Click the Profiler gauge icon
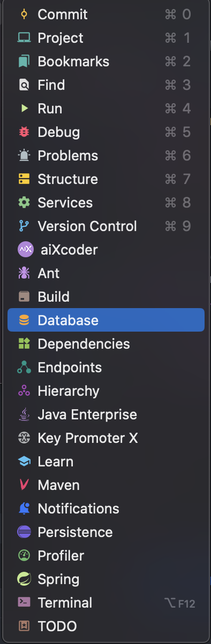211x644 pixels. (24, 556)
